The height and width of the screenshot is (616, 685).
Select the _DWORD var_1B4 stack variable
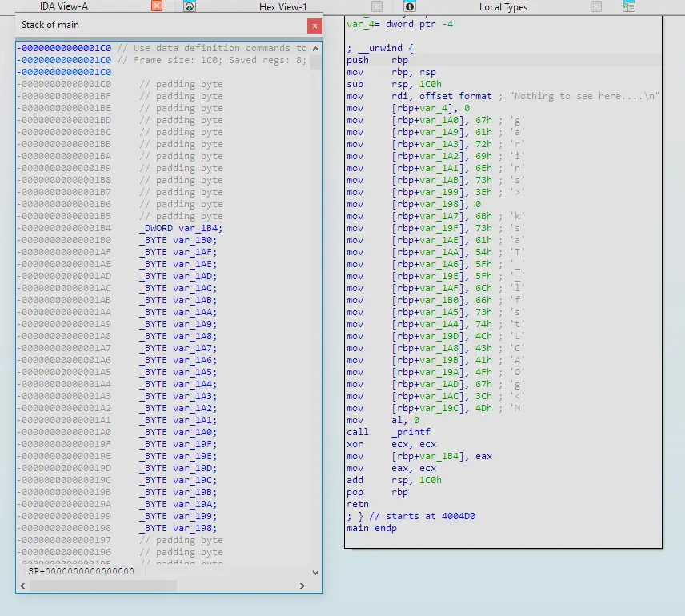point(180,228)
